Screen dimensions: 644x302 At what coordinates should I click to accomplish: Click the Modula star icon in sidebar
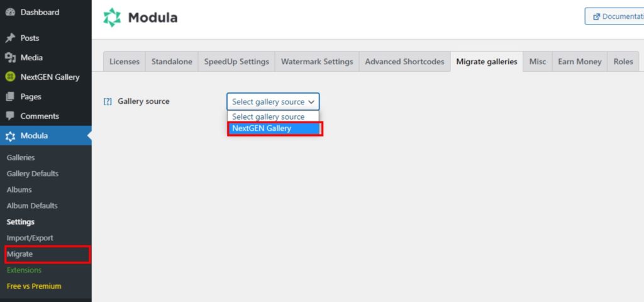point(10,136)
